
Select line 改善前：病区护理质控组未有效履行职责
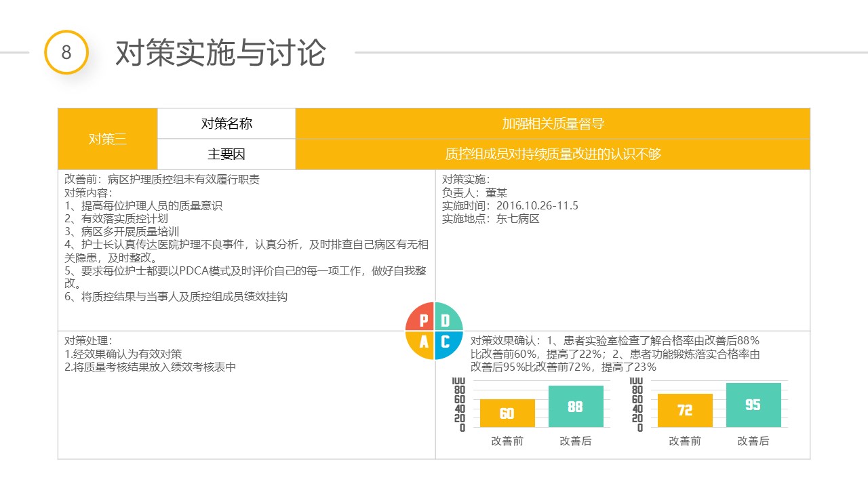162,180
